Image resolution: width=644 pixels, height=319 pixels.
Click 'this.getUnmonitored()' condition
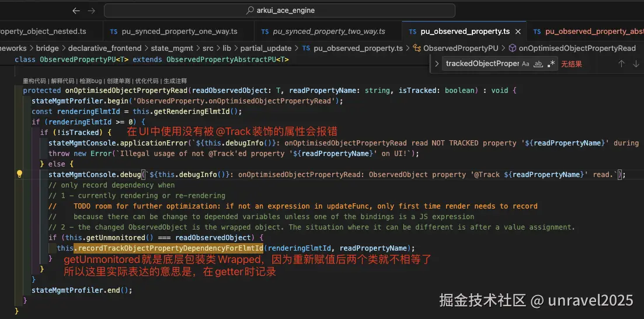pyautogui.click(x=109, y=238)
